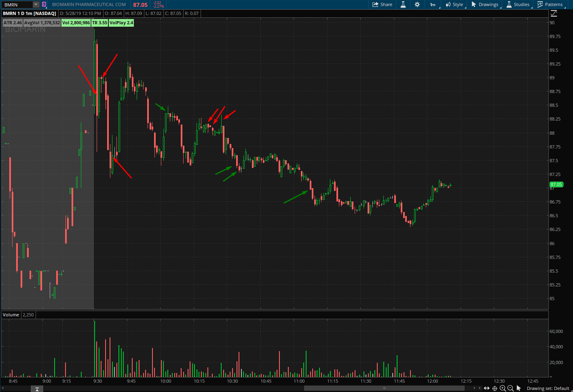
Task: Toggle the price axis scale icon
Action: coord(554,13)
